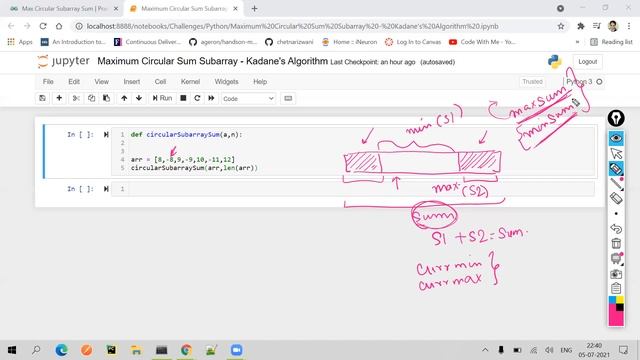Click the Run button
The image size is (640, 360).
point(162,98)
